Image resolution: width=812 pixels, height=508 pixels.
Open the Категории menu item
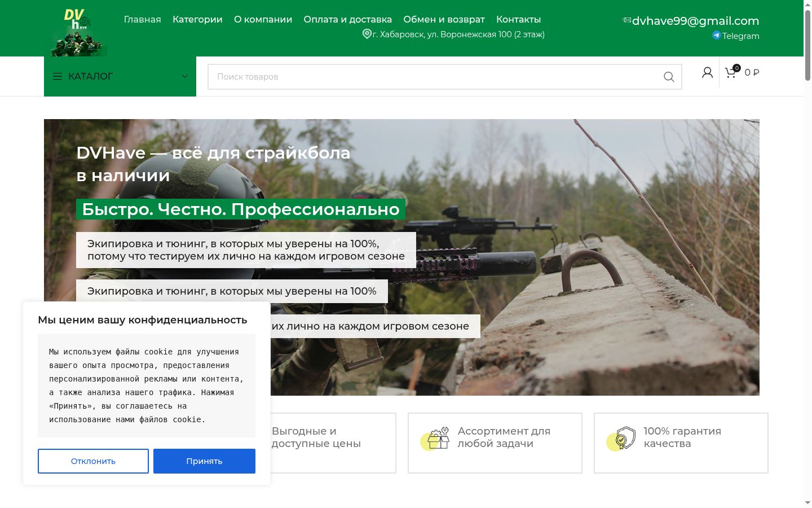click(x=197, y=19)
